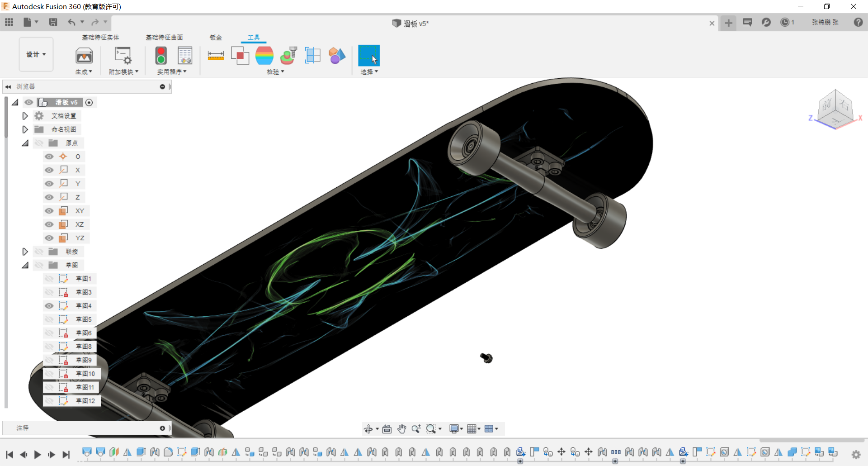Collapse the 草图 folder
The image size is (868, 466).
(25, 265)
